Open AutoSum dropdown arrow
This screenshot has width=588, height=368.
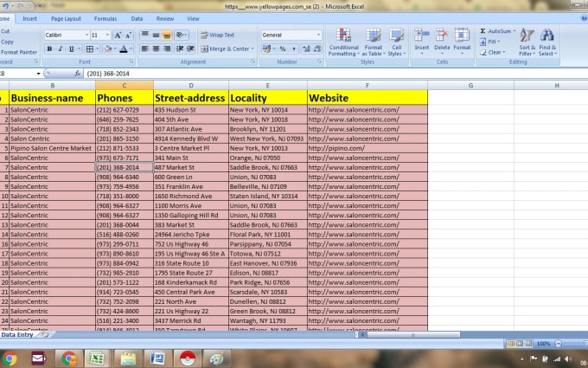point(514,31)
